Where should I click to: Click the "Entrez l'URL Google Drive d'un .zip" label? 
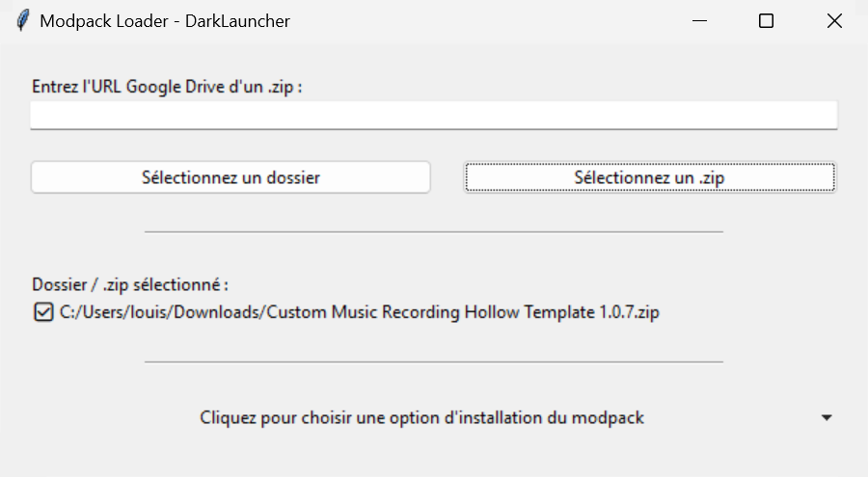pos(167,86)
